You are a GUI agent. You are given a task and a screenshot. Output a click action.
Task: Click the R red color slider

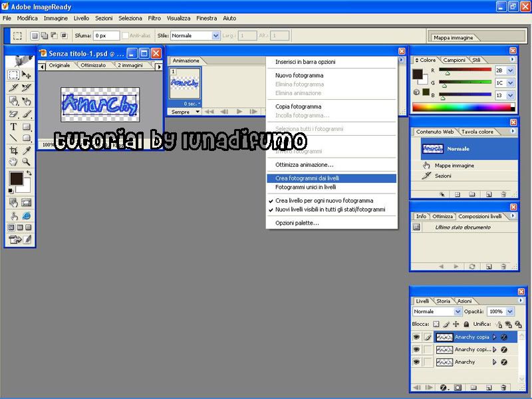[465, 70]
